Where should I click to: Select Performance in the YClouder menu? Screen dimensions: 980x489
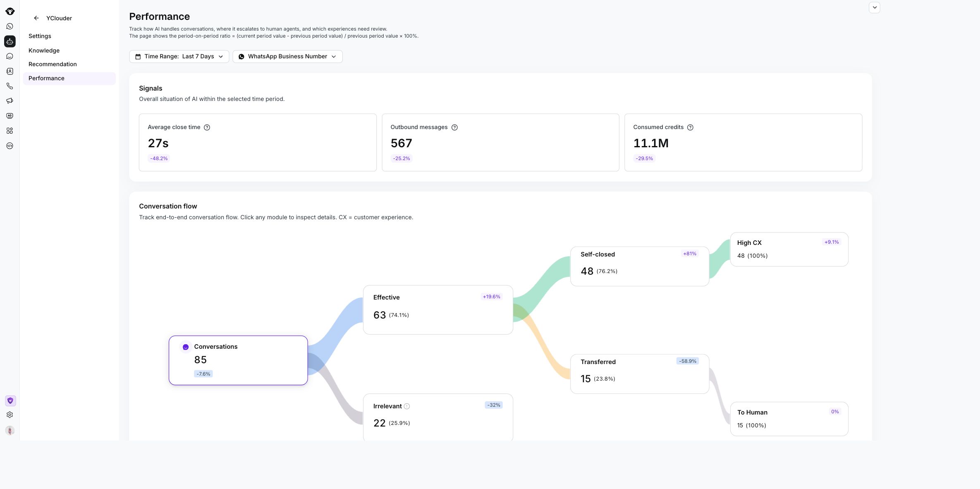(x=69, y=78)
